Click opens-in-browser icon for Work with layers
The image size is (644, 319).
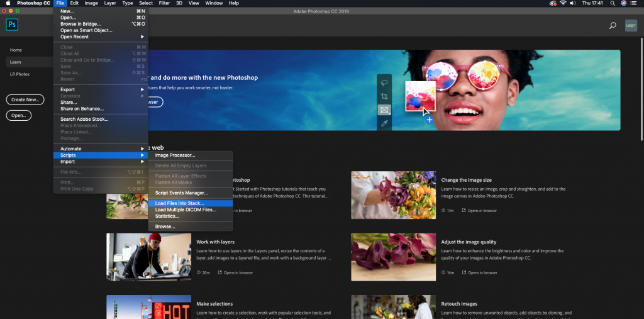[219, 272]
